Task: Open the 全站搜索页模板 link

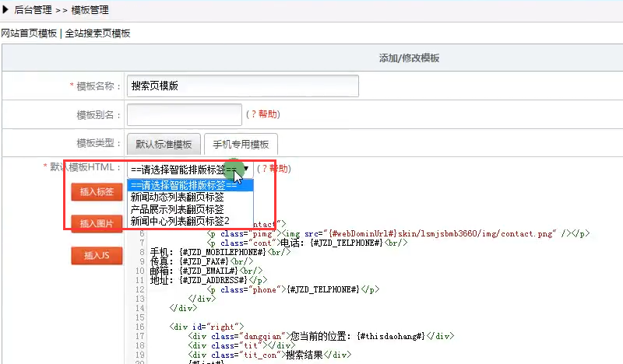Action: [x=97, y=33]
